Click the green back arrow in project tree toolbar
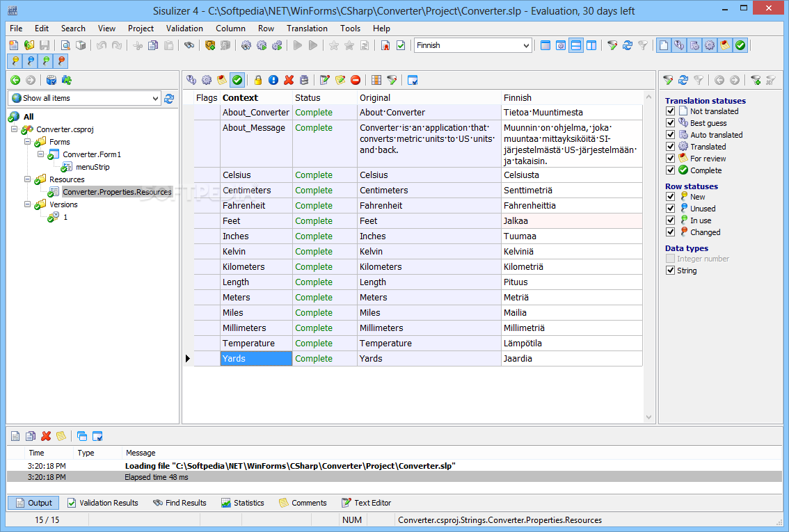The height and width of the screenshot is (532, 789). coord(15,80)
